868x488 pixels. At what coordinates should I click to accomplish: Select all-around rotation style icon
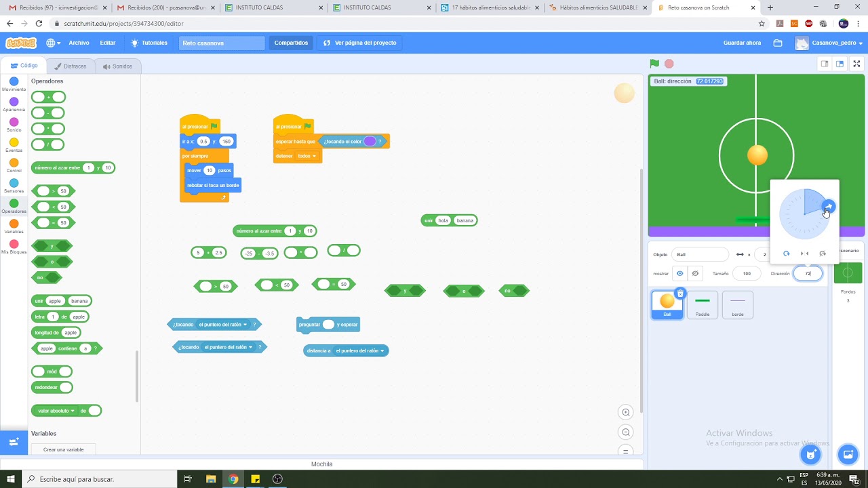point(787,253)
